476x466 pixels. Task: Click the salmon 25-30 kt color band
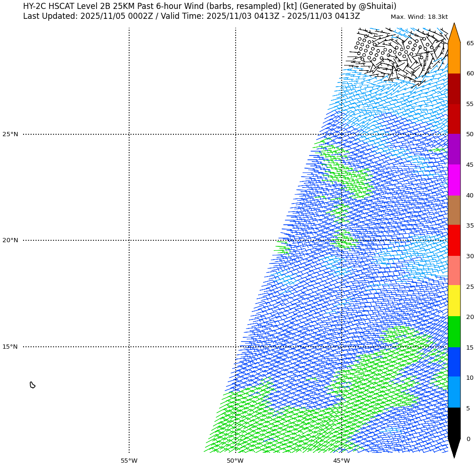click(x=454, y=271)
